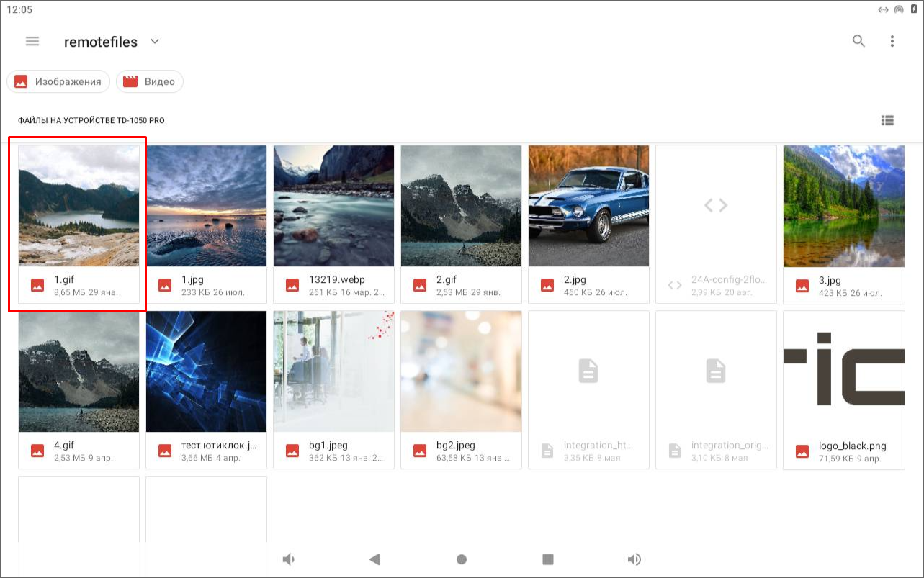Filter files by Изображения chip
The width and height of the screenshot is (924, 578).
point(58,81)
